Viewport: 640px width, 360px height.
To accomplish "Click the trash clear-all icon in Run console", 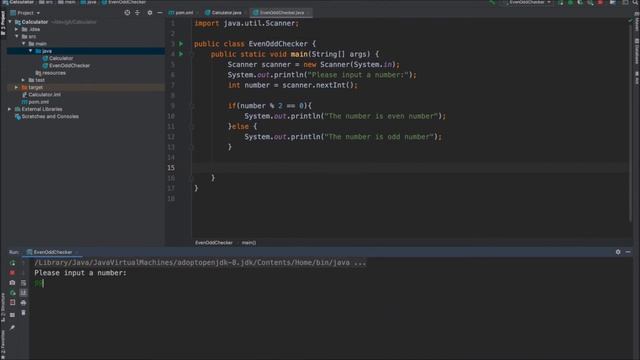I will 23,313.
